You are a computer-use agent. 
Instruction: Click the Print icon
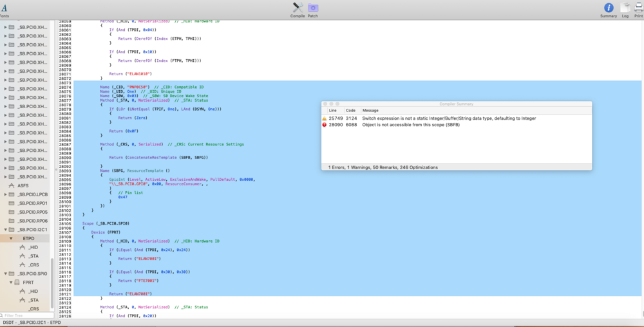pos(639,8)
